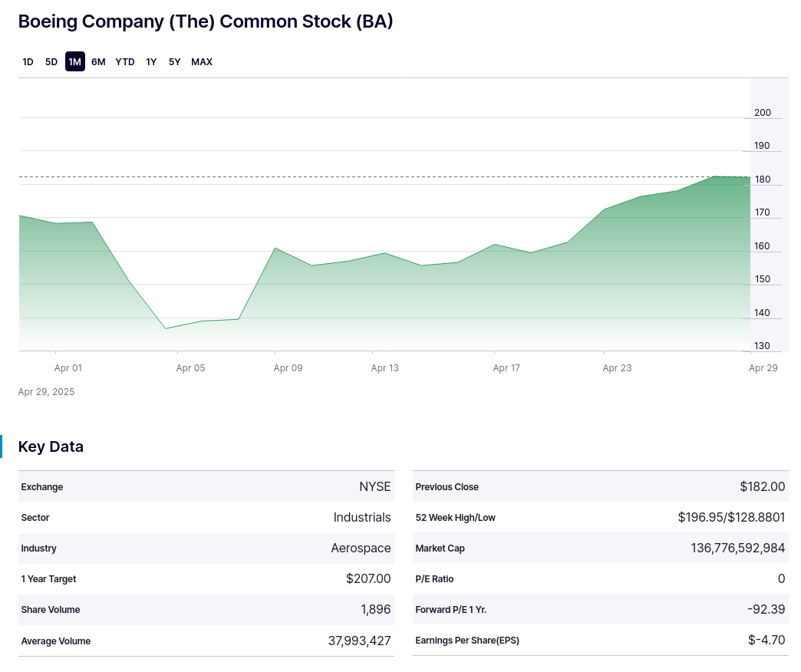Viewport: 801px width, 672px height.
Task: Click the Earnings Per Share(EPS) label
Action: coord(467,640)
